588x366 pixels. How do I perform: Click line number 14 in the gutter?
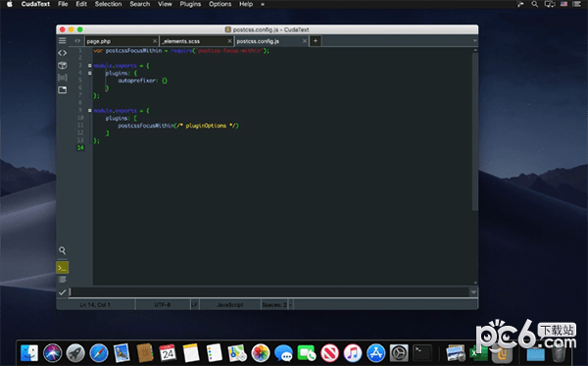(80, 148)
